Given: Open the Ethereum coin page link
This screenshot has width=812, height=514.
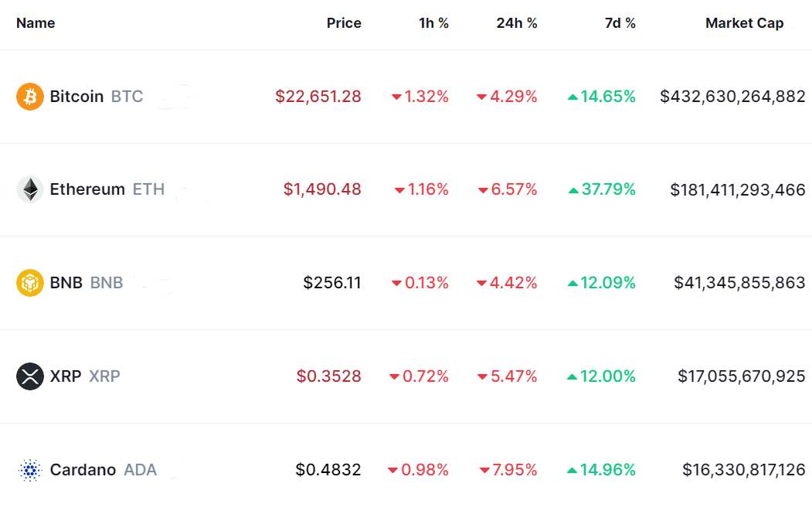Looking at the screenshot, I should pos(87,189).
